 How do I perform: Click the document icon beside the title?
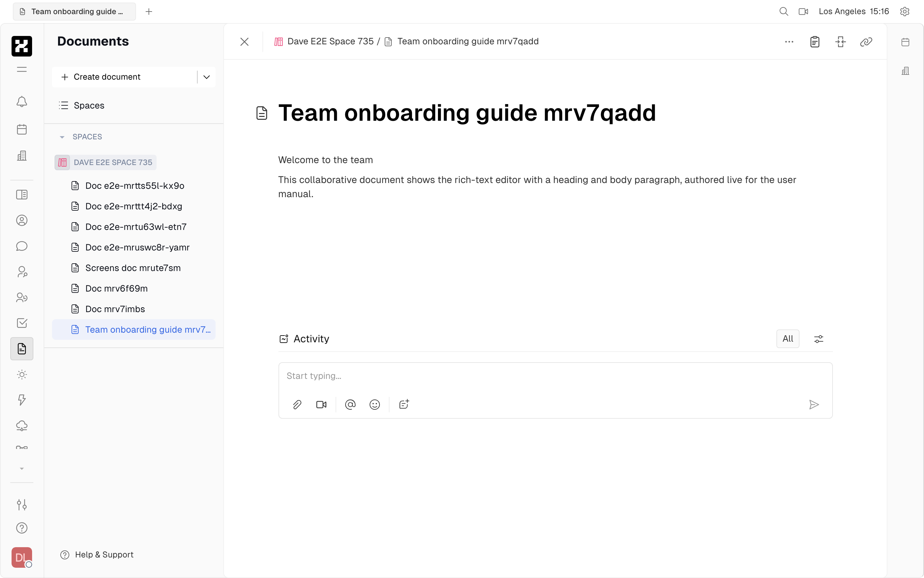(261, 113)
